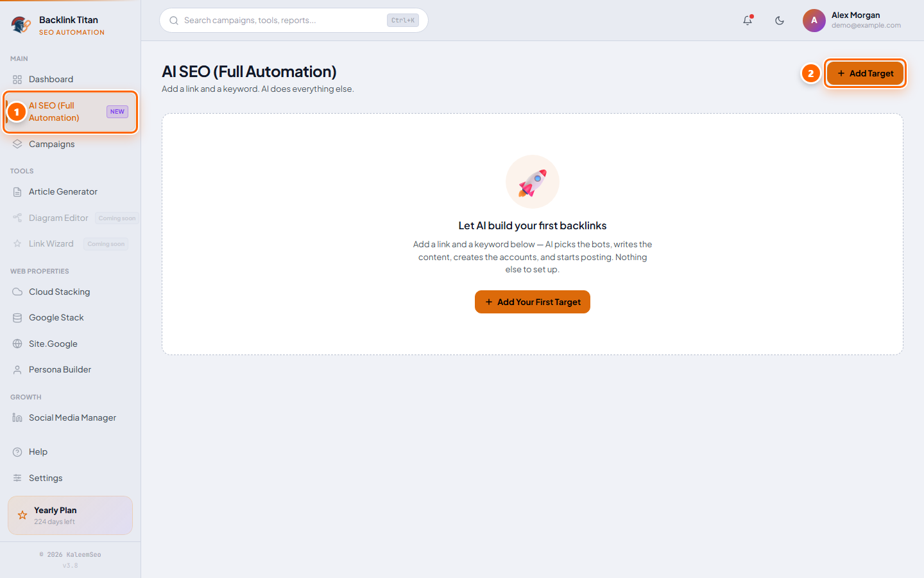This screenshot has height=578, width=924.
Task: Click '224 days left' text
Action: coord(55,521)
